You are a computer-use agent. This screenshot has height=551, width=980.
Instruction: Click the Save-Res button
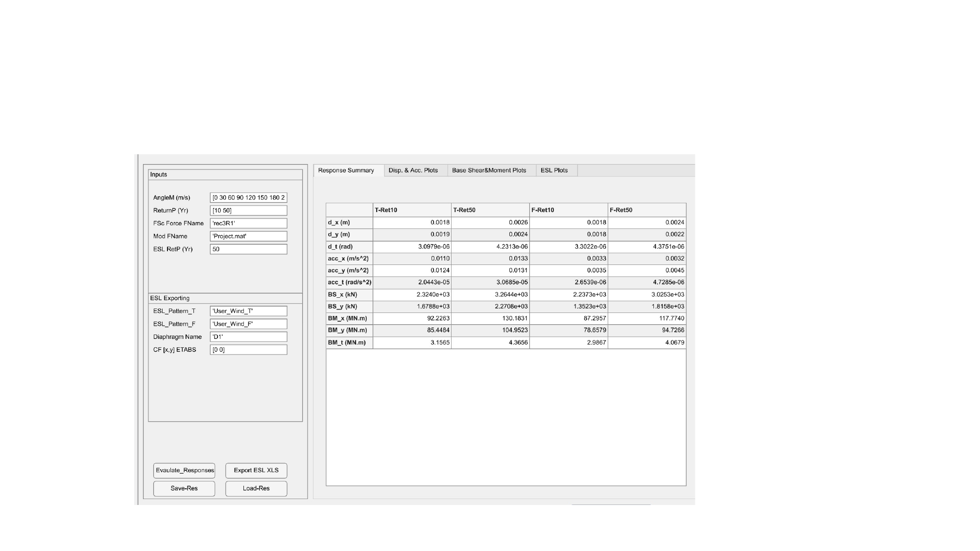point(184,488)
